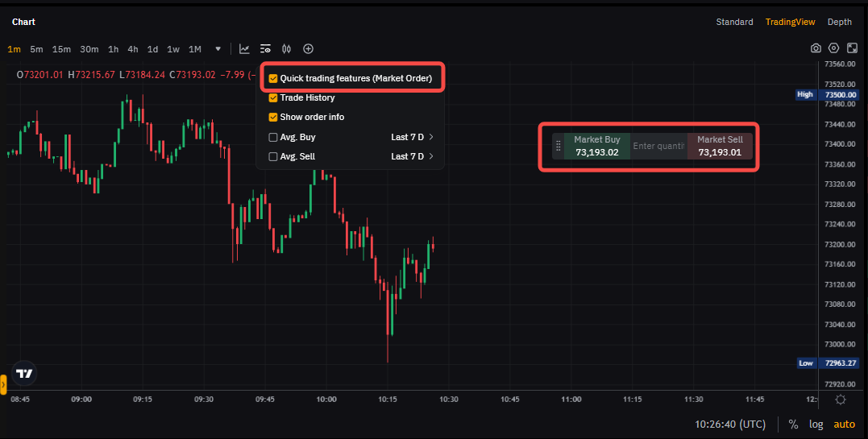Toggle log scale mode
868x439 pixels.
pos(816,425)
